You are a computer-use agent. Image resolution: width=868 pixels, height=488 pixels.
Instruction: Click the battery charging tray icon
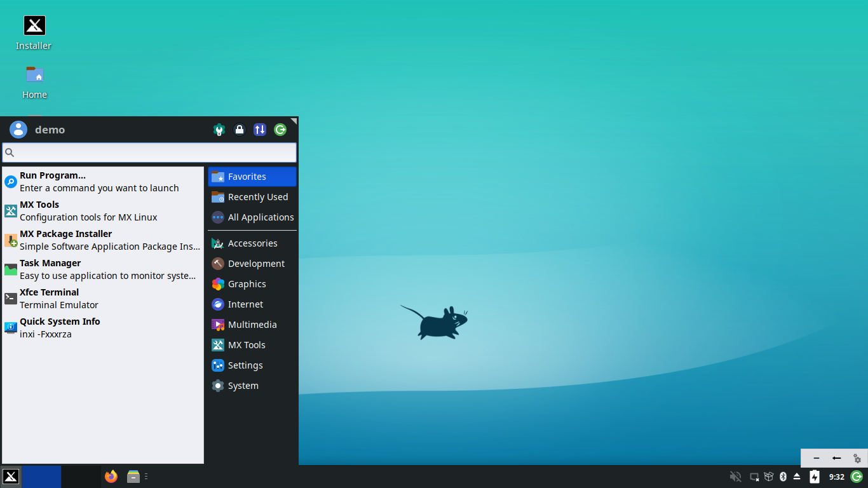(x=815, y=477)
